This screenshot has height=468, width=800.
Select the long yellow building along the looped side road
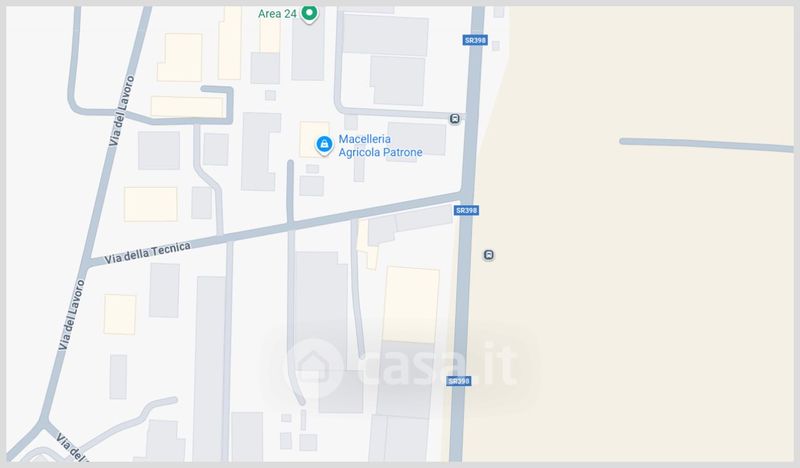[187, 107]
